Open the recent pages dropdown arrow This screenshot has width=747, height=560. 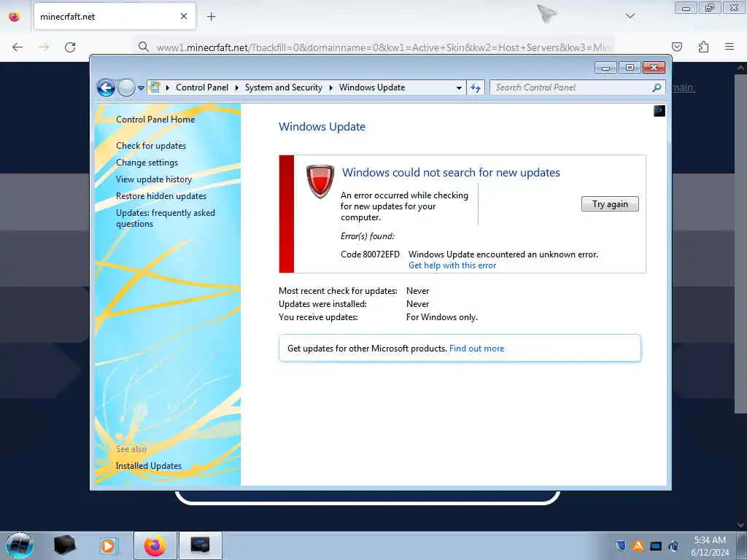141,88
